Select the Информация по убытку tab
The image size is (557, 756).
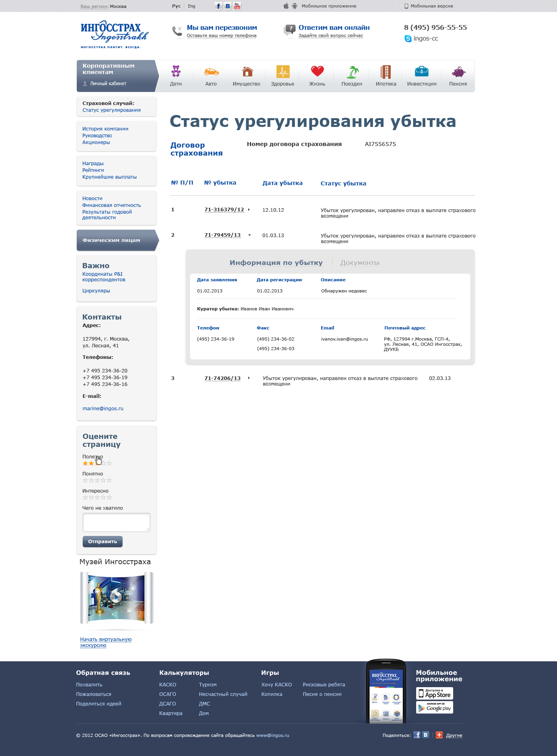[276, 263]
